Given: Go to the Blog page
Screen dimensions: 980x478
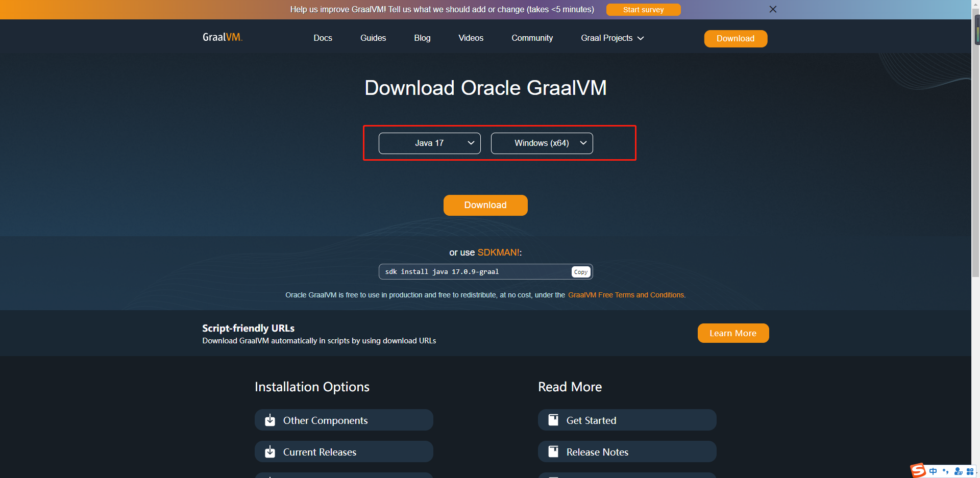Looking at the screenshot, I should coord(422,38).
